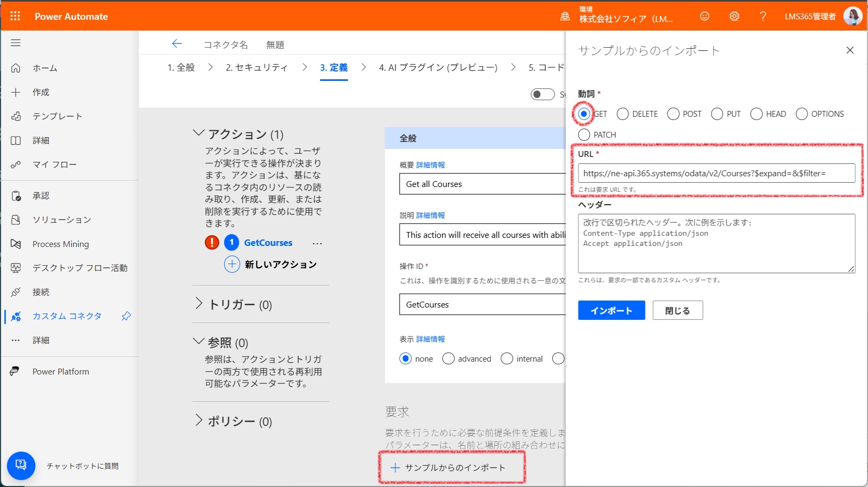Click the ellipsis icon beside sidebar 詳細

(x=16, y=340)
